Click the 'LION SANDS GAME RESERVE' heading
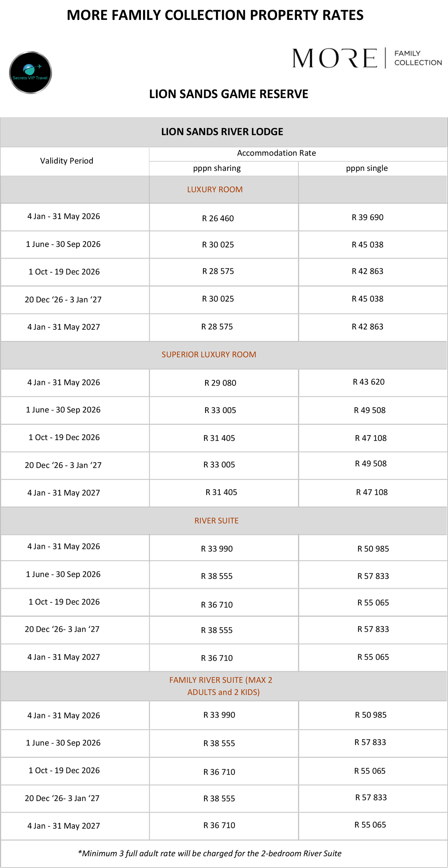This screenshot has width=448, height=868. [x=228, y=94]
